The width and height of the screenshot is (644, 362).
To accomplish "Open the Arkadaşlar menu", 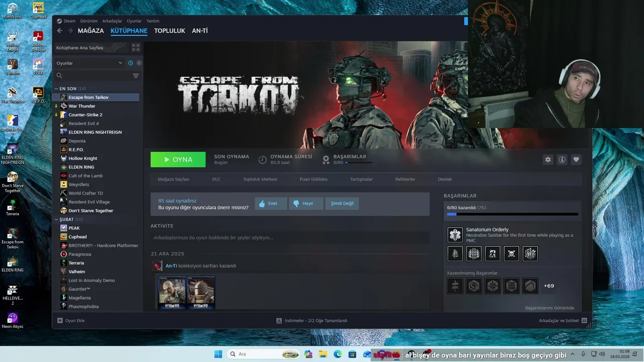I will [x=112, y=21].
